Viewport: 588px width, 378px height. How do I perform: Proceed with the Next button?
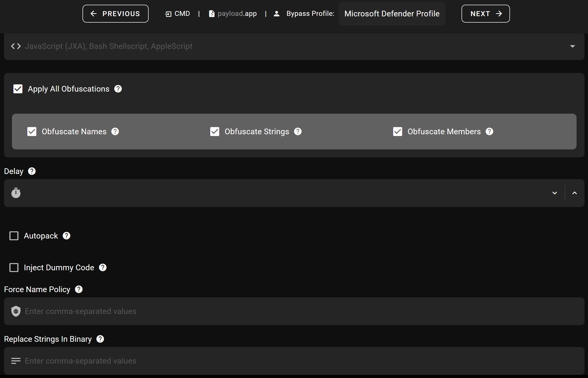485,14
